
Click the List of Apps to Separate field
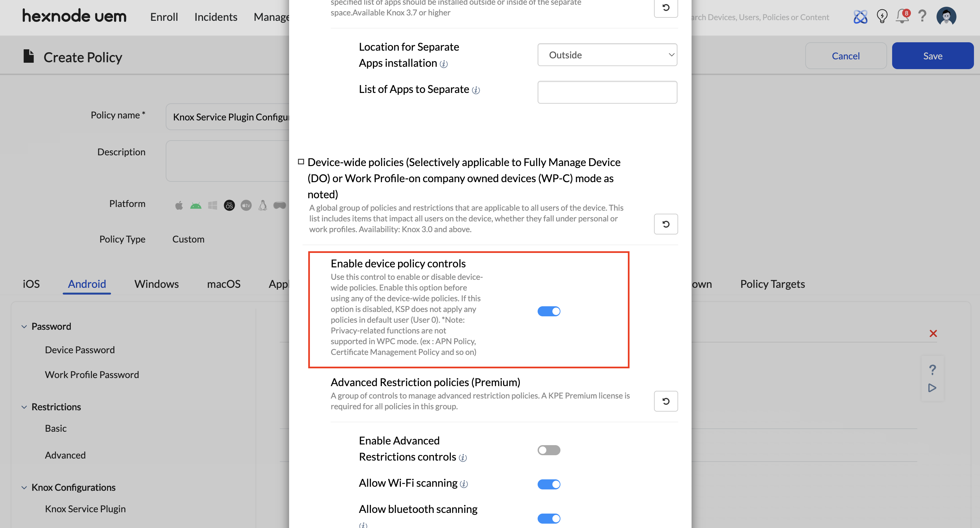[607, 92]
